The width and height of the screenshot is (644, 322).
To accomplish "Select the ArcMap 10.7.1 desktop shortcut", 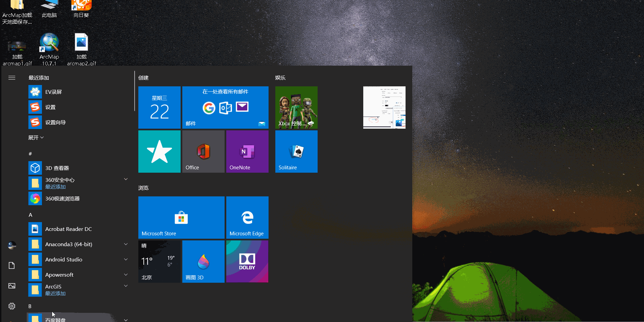I will pos(49,49).
